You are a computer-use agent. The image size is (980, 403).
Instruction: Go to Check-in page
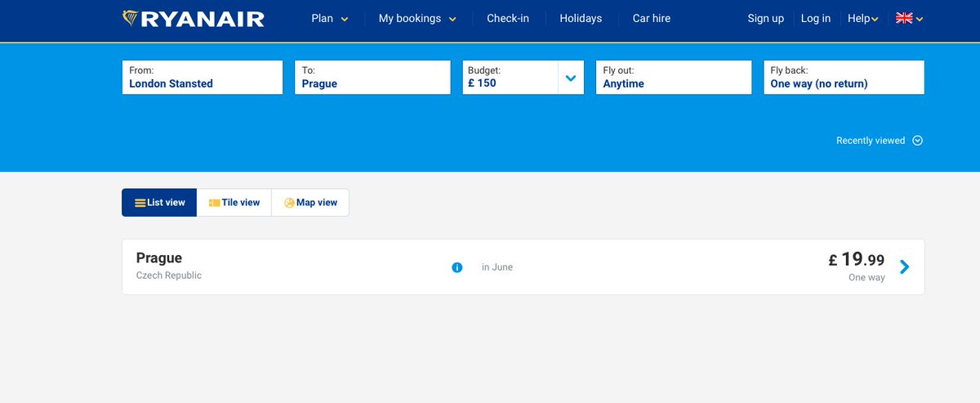point(508,19)
